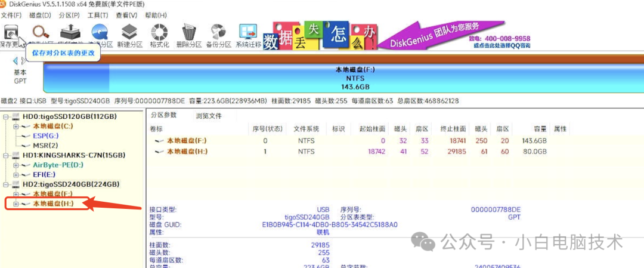Image resolution: width=644 pixels, height=268 pixels.
Task: Open the 帮助(H) menu
Action: pos(156,15)
